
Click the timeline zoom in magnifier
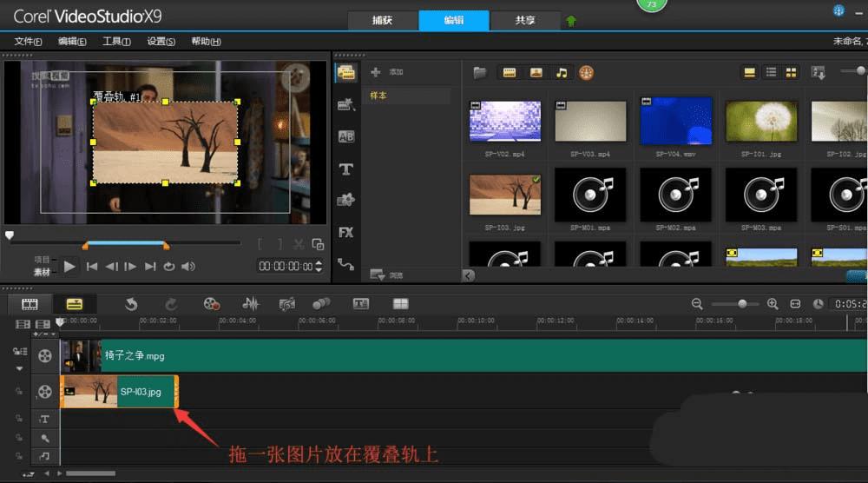click(x=773, y=303)
